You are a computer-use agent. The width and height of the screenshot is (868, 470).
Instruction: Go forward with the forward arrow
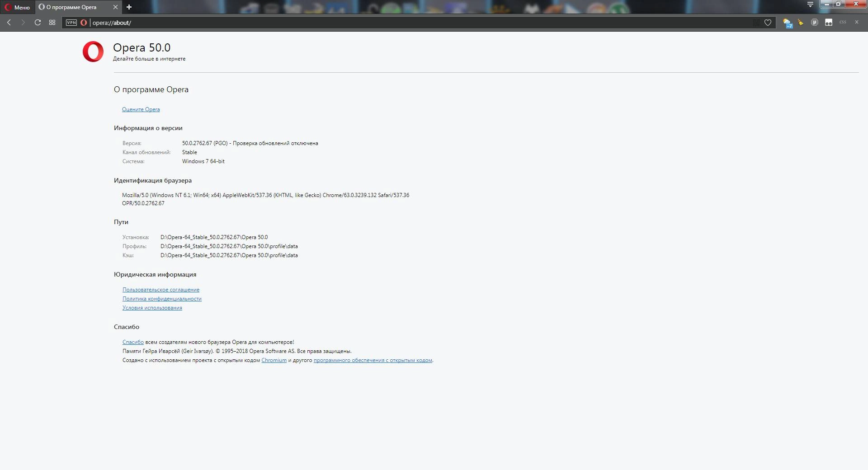23,23
